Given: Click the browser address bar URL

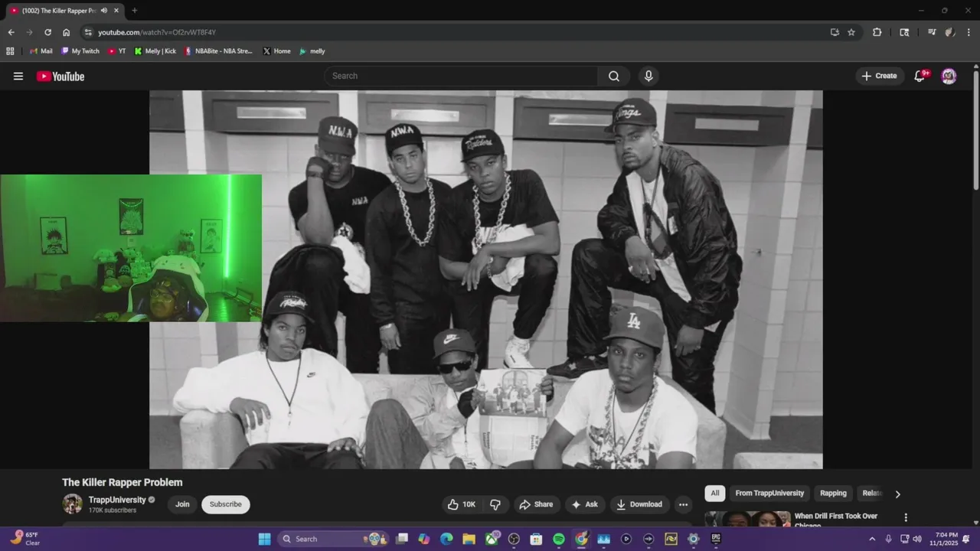Looking at the screenshot, I should click(x=157, y=32).
